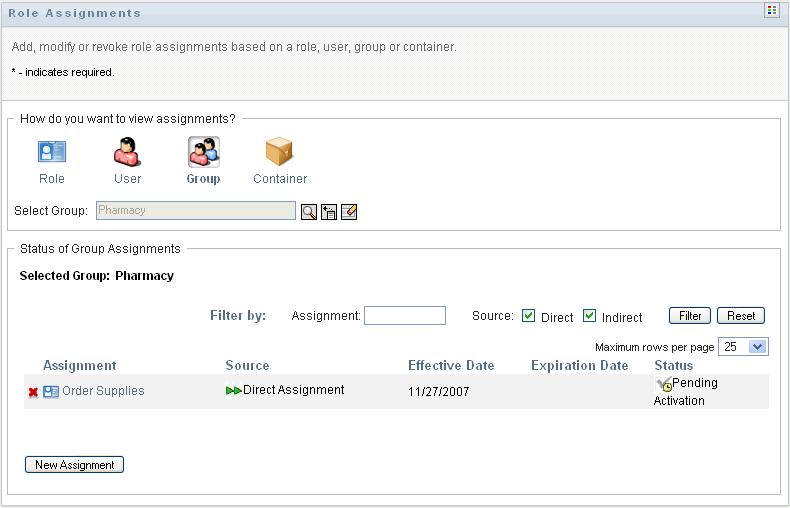This screenshot has height=508, width=790.
Task: Select the Container view icon
Action: tap(280, 153)
